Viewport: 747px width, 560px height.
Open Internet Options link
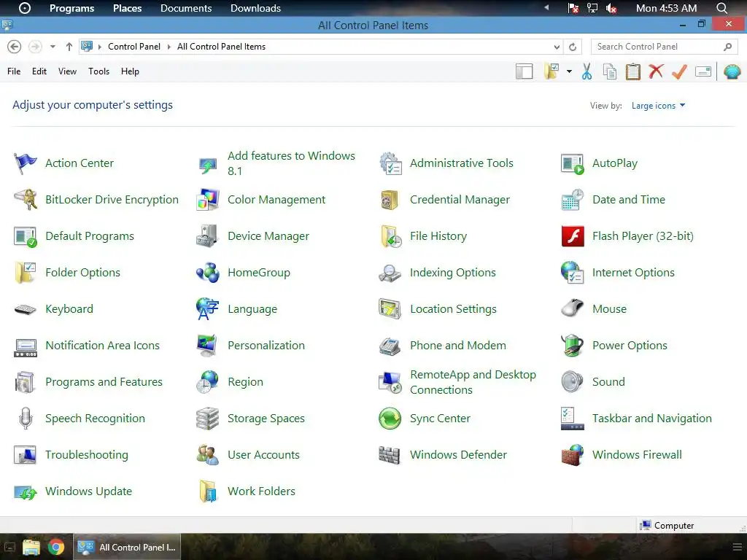634,273
